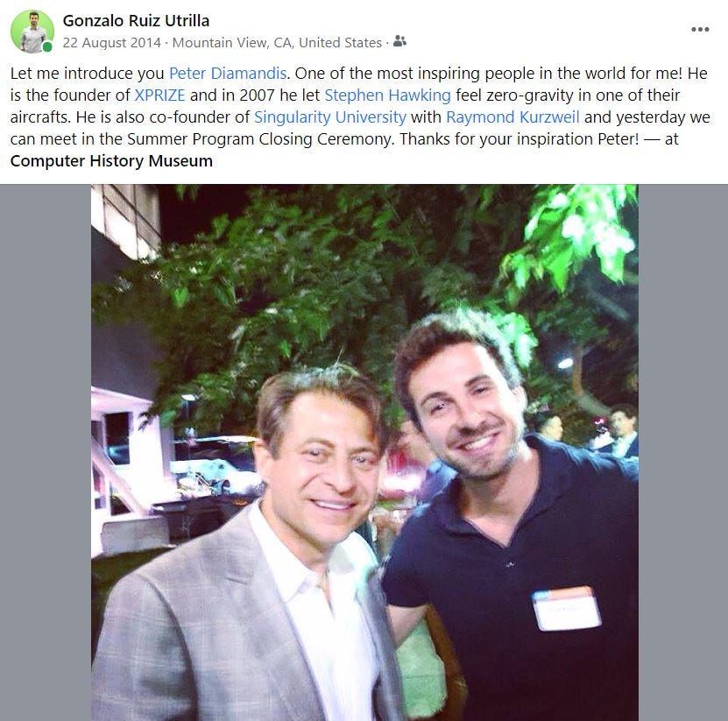This screenshot has width=728, height=721.
Task: Click the white name badge on polo
Action: click(x=566, y=609)
